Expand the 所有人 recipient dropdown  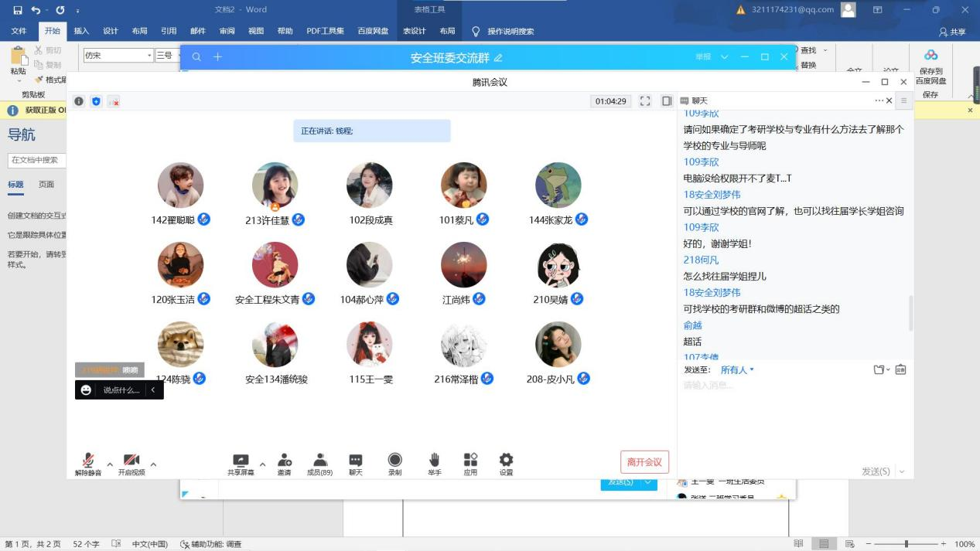(x=737, y=370)
